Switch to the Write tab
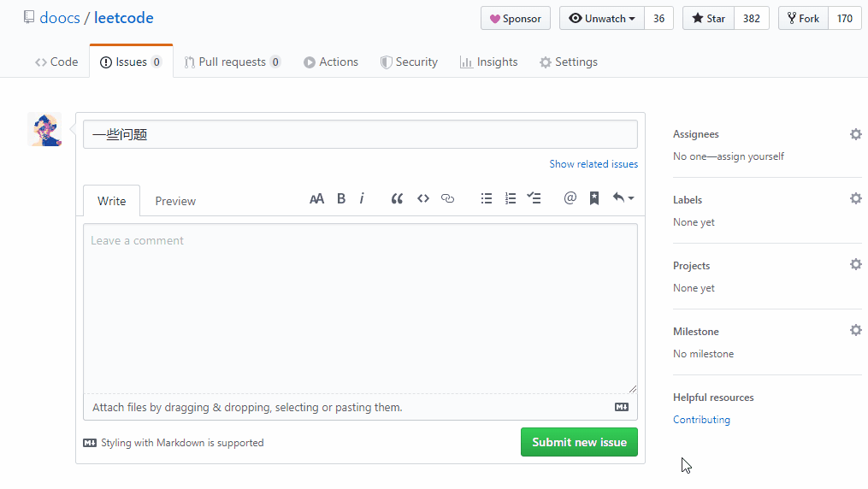868x489 pixels. [112, 201]
